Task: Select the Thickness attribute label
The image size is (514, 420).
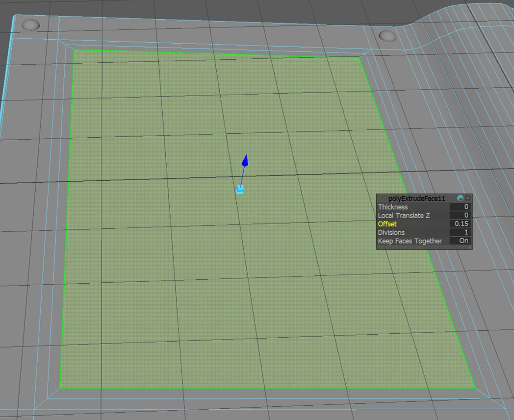Action: [392, 207]
